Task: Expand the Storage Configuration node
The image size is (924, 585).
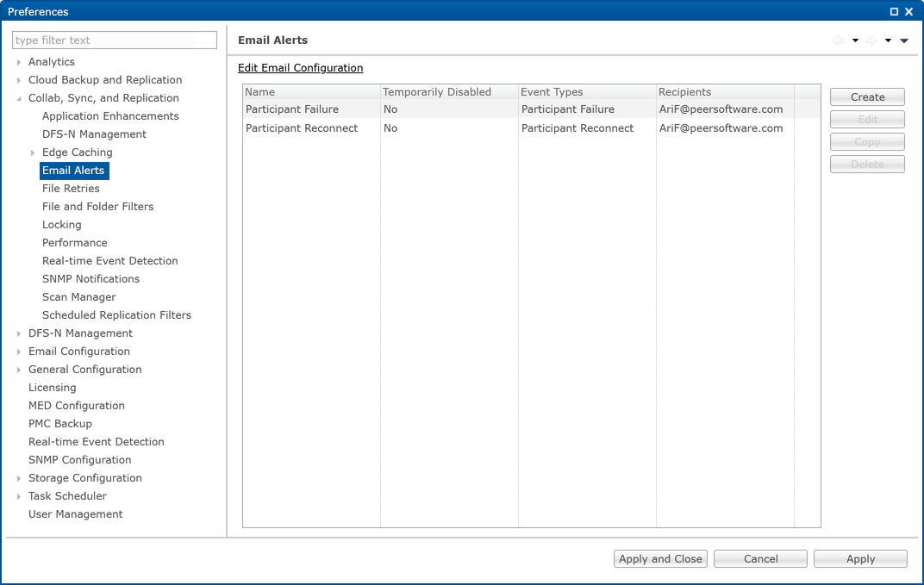Action: click(x=19, y=478)
